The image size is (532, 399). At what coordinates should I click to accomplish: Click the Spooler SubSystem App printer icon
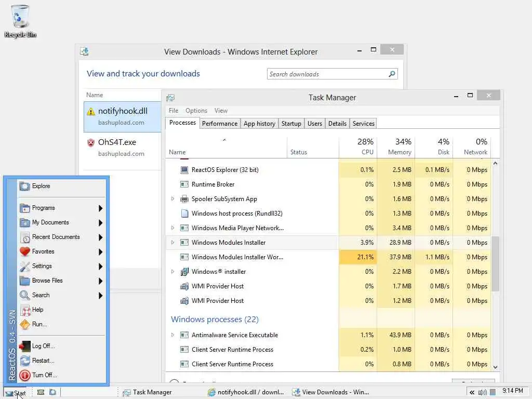point(184,199)
